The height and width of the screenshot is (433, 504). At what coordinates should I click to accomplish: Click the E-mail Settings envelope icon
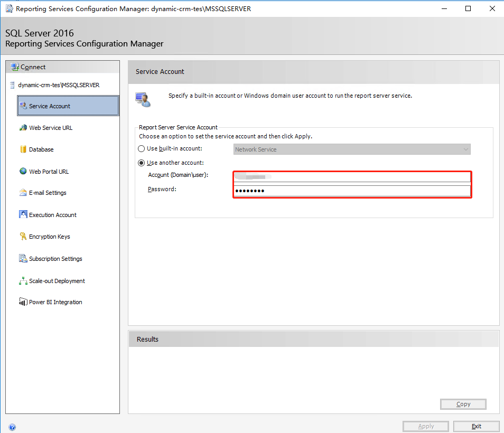point(23,192)
